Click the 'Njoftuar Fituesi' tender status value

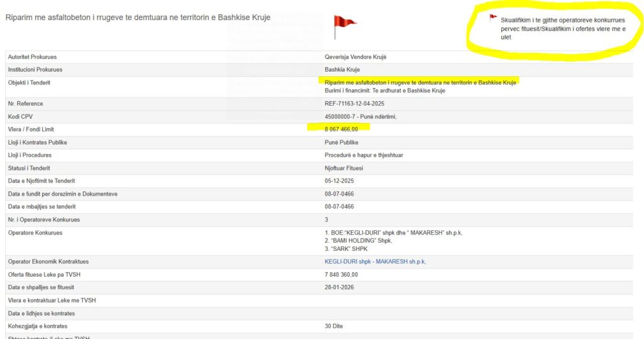pyautogui.click(x=343, y=169)
